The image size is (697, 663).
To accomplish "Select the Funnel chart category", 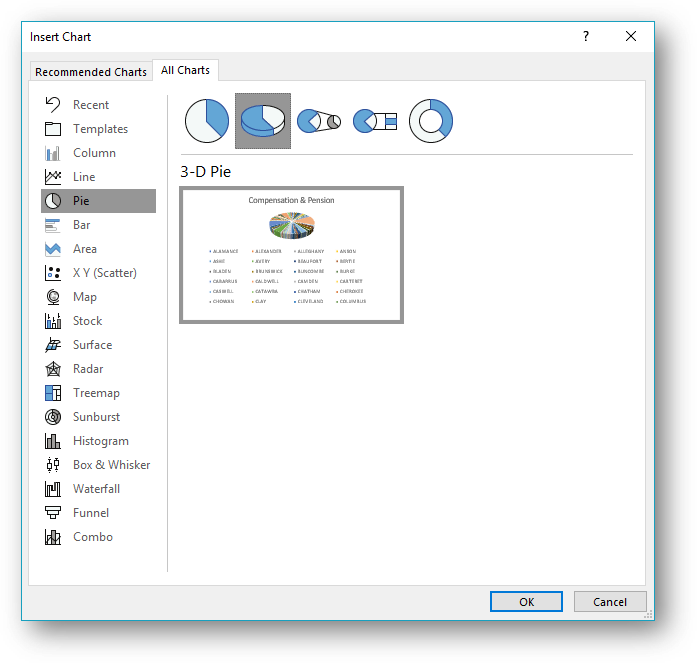I will [x=91, y=513].
